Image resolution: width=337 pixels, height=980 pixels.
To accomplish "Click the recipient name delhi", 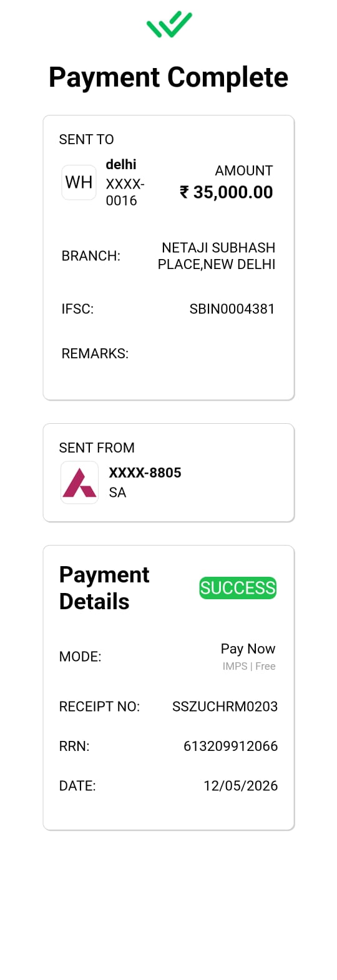I will (121, 164).
